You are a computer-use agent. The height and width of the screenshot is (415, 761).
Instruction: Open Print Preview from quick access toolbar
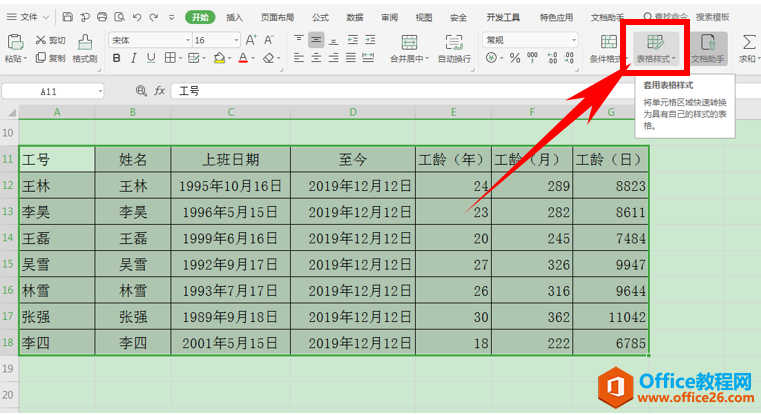119,17
